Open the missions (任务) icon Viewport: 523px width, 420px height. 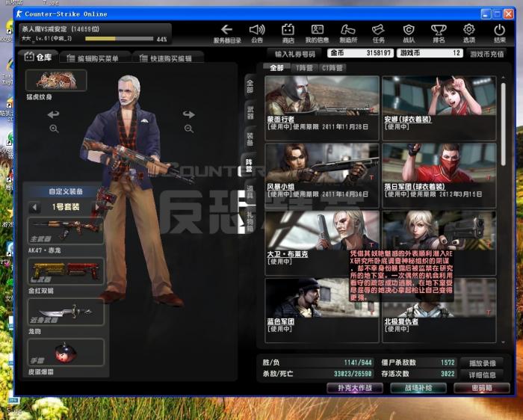378,34
